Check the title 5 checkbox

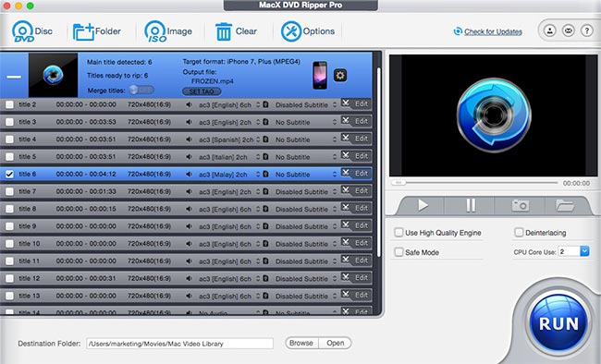pos(9,156)
